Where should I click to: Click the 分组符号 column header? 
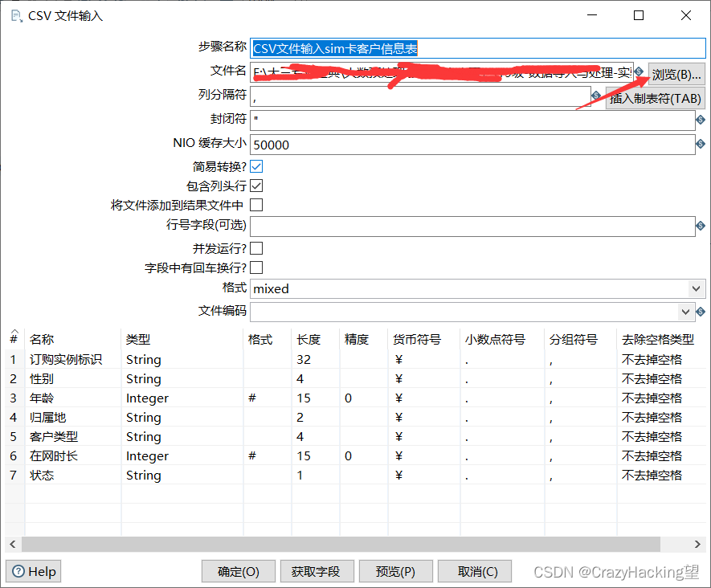[x=581, y=339]
